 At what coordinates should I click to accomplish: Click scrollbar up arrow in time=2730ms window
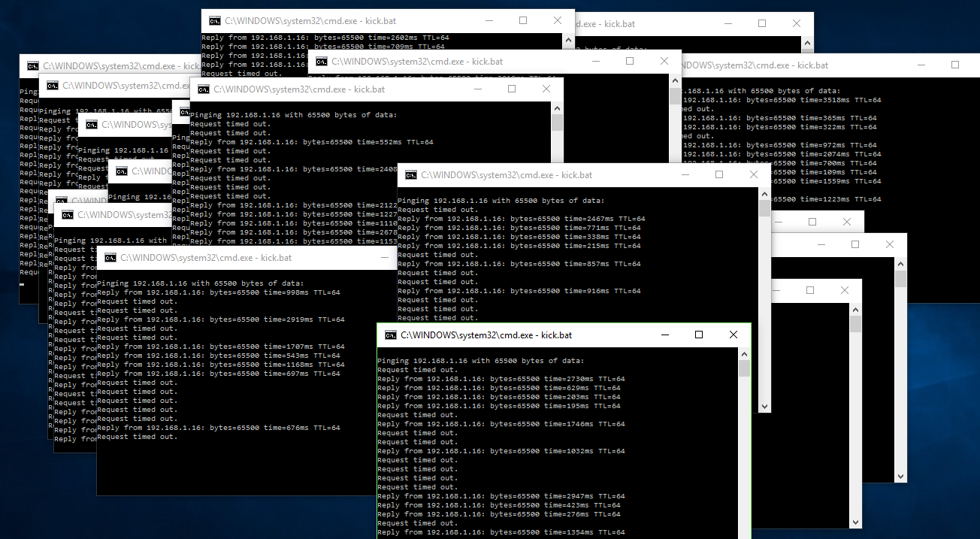click(744, 353)
